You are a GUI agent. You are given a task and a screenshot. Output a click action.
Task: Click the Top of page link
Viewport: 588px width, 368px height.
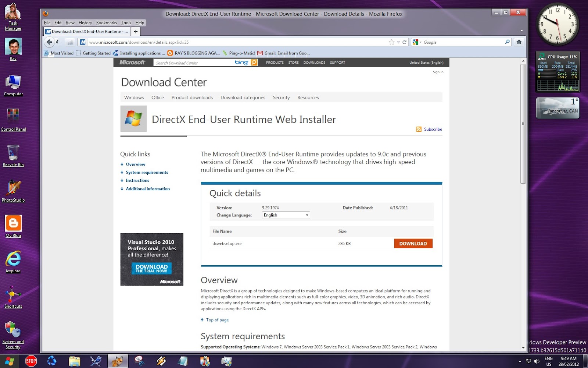217,320
